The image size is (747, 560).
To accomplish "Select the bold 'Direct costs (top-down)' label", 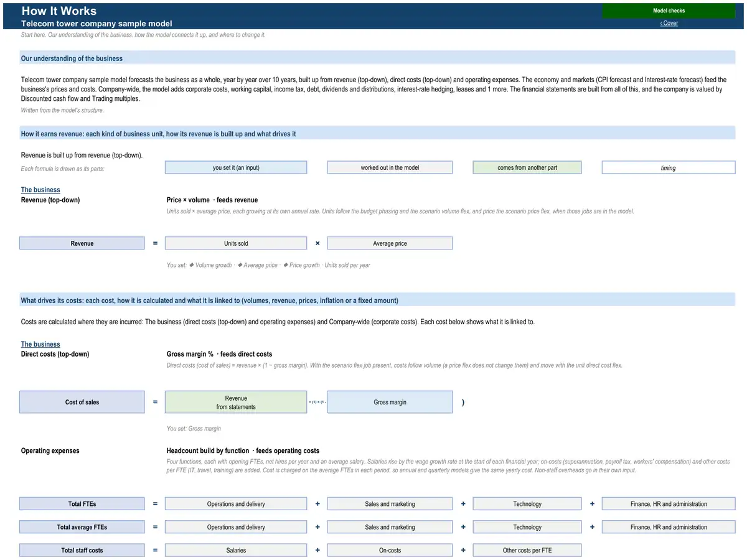I will [x=55, y=354].
